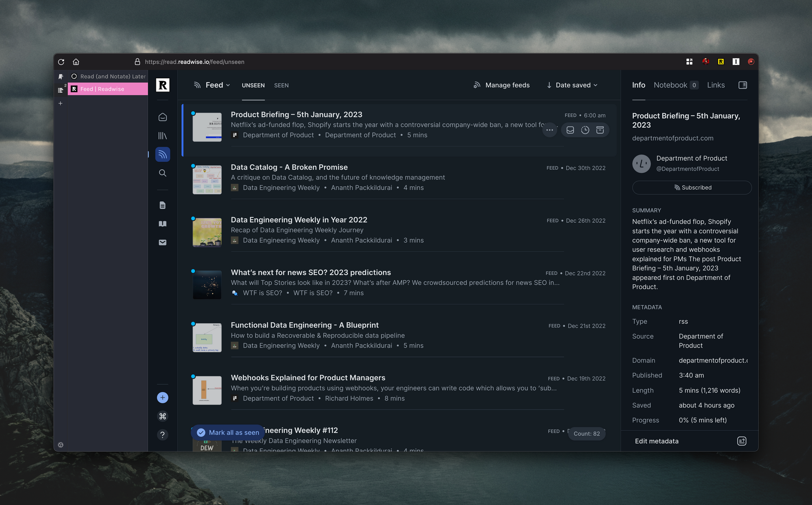812x505 pixels.
Task: Open the Readwise yellow R extension icon
Action: tap(721, 62)
